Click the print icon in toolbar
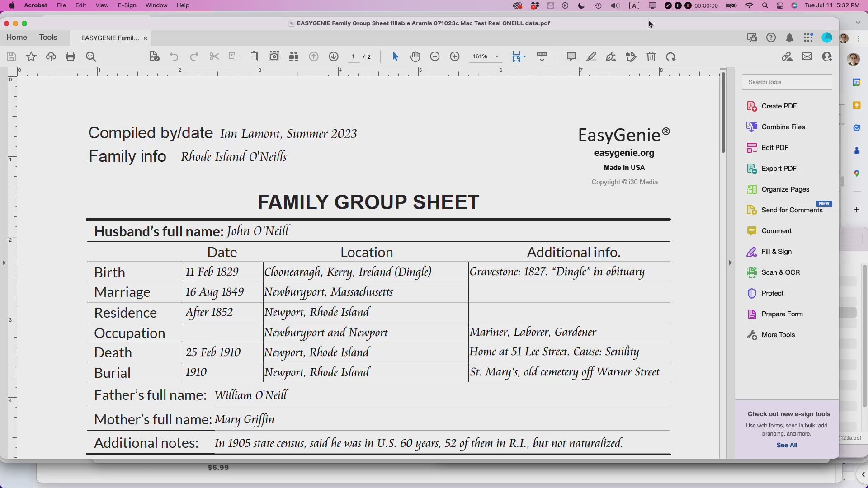This screenshot has height=488, width=868. coord(71,57)
